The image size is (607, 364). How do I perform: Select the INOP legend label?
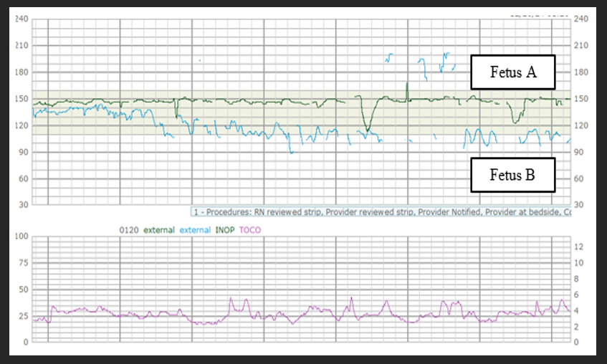click(225, 230)
